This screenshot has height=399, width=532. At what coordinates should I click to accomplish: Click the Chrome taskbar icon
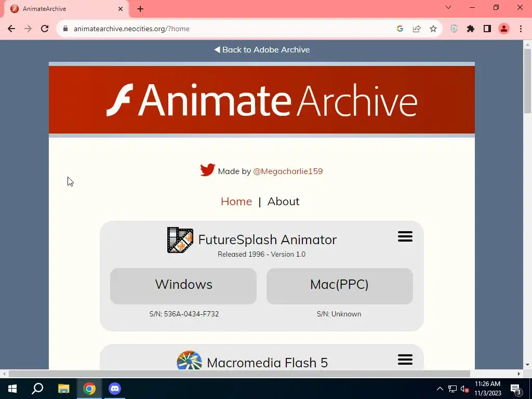point(89,389)
